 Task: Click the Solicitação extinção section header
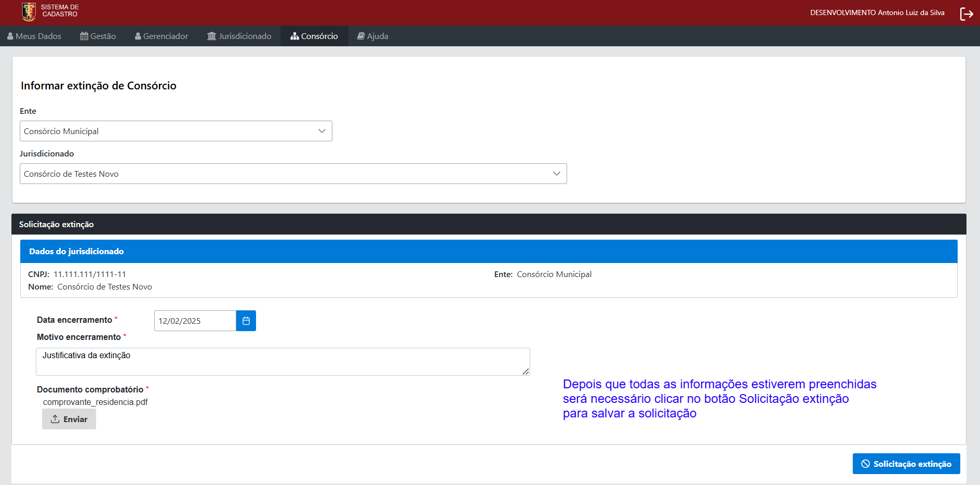pyautogui.click(x=489, y=224)
